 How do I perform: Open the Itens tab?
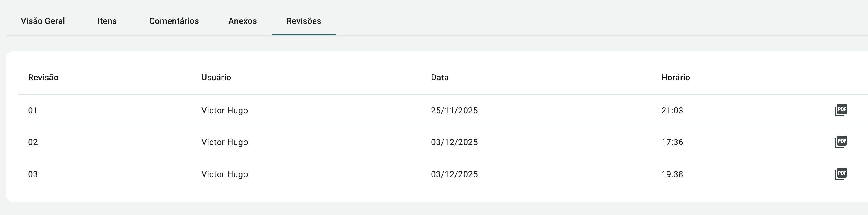(x=107, y=21)
